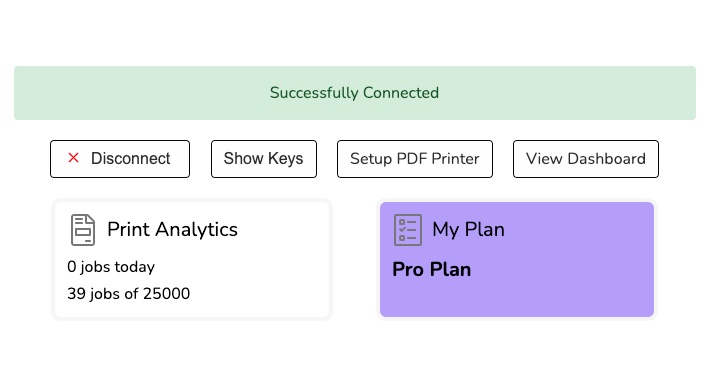Click the word Keys in Show Keys
This screenshot has width=711, height=370.
285,159
